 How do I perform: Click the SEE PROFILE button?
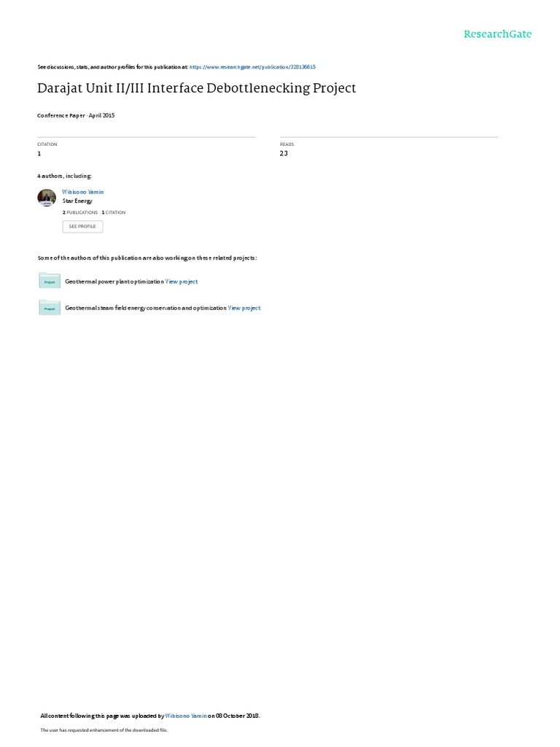click(82, 226)
